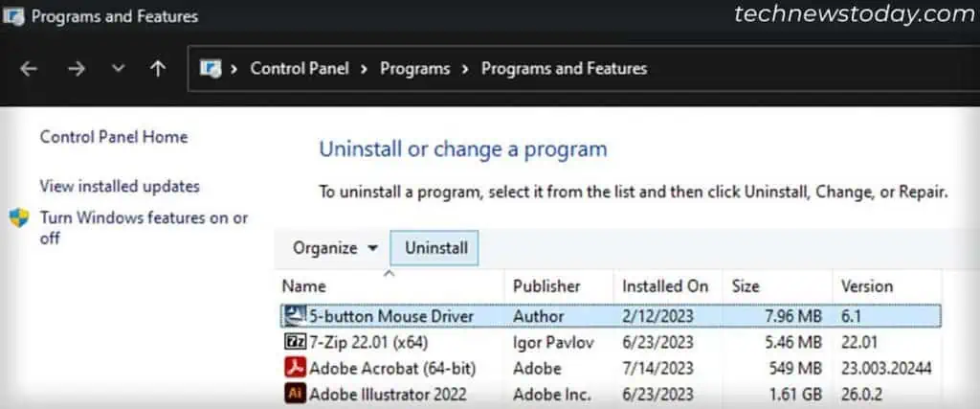Image resolution: width=980 pixels, height=409 pixels.
Task: Click the 7/14/2023 install date
Action: tap(657, 369)
